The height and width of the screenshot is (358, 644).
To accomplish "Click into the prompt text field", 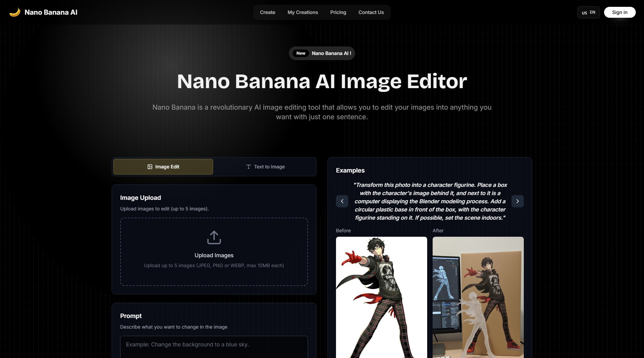I will pos(214,347).
